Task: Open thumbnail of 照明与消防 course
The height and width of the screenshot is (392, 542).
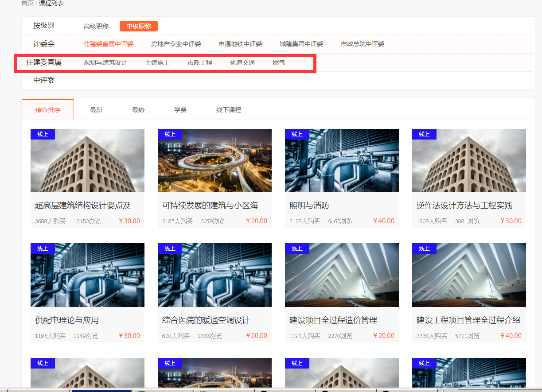Action: pos(342,160)
